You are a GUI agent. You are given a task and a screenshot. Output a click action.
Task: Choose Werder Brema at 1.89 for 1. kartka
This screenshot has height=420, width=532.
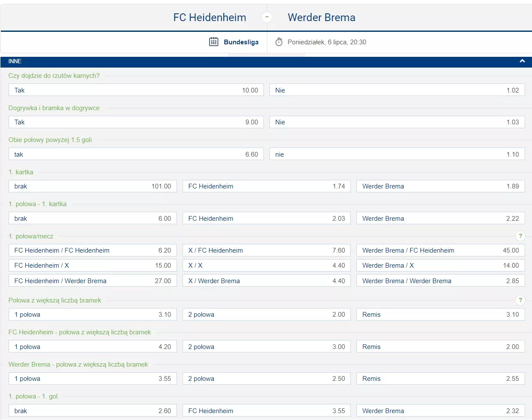click(x=441, y=186)
